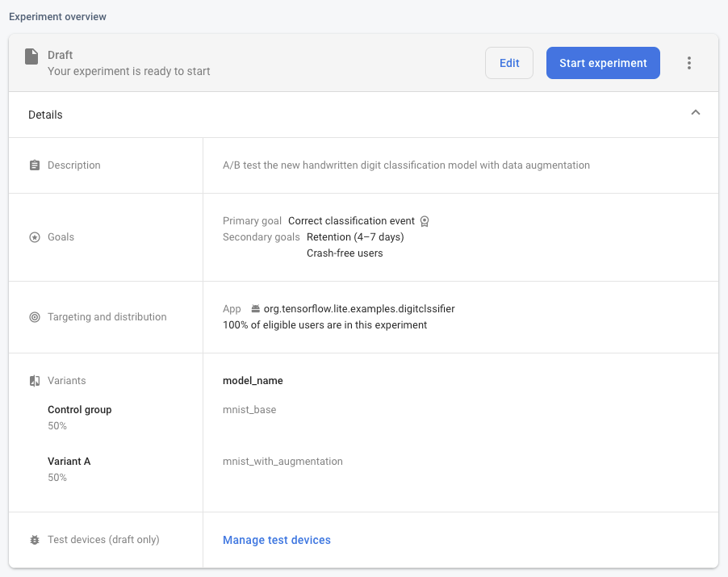
Task: Collapse the Details section chevron
Action: click(x=696, y=112)
